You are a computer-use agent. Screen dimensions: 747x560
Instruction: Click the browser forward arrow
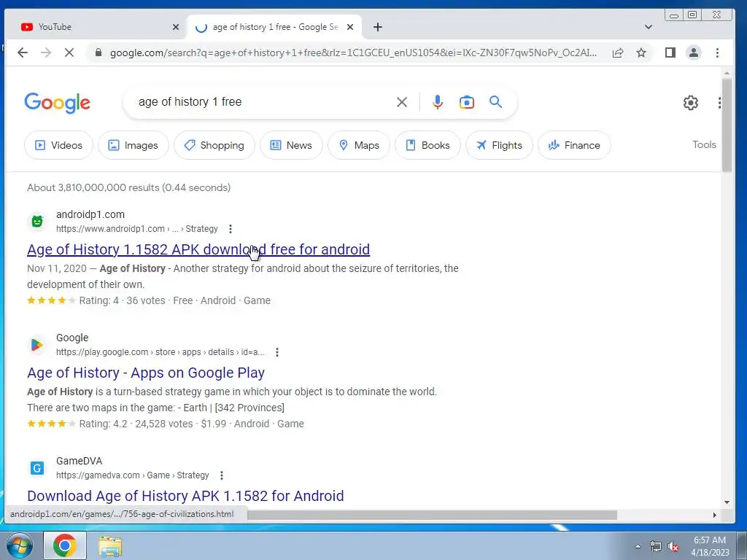pyautogui.click(x=46, y=52)
